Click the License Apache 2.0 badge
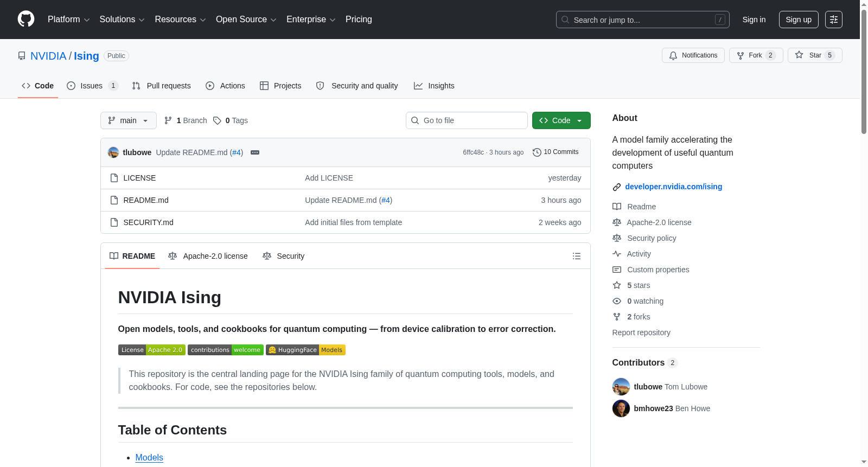 point(152,350)
